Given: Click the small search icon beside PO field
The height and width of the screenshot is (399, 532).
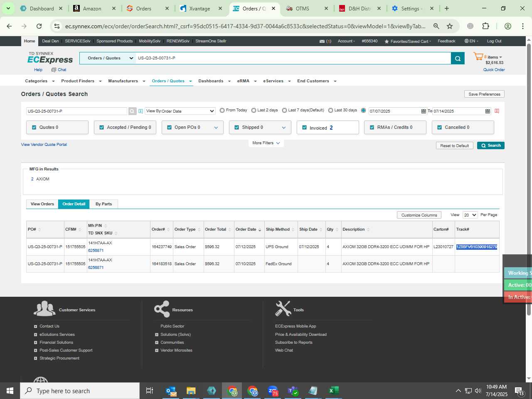Looking at the screenshot, I should pos(132,111).
